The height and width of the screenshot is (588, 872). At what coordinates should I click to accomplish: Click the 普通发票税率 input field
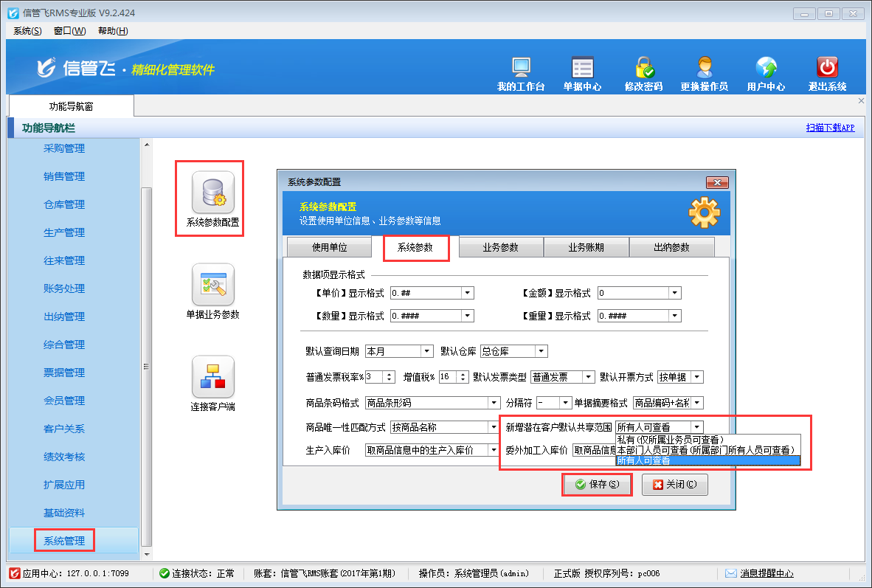(x=373, y=377)
